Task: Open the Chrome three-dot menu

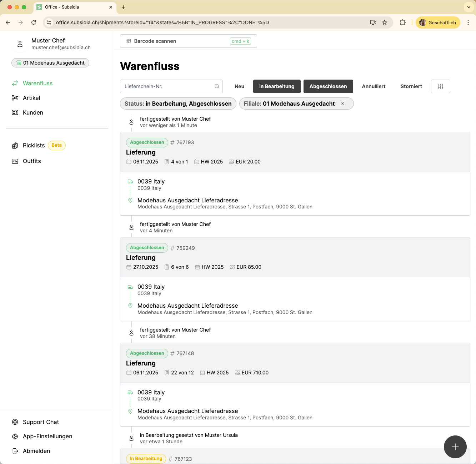Action: click(x=468, y=22)
